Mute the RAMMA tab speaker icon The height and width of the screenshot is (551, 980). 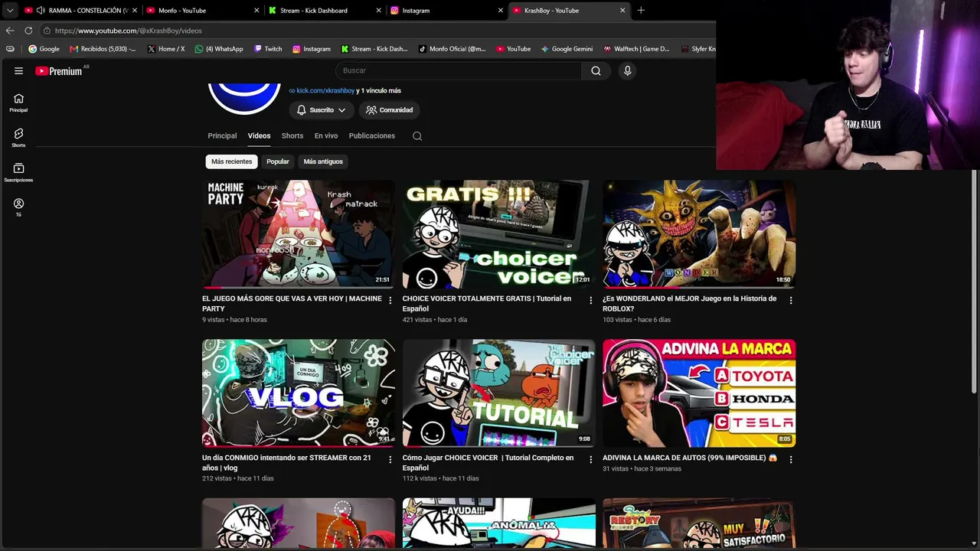coord(40,11)
